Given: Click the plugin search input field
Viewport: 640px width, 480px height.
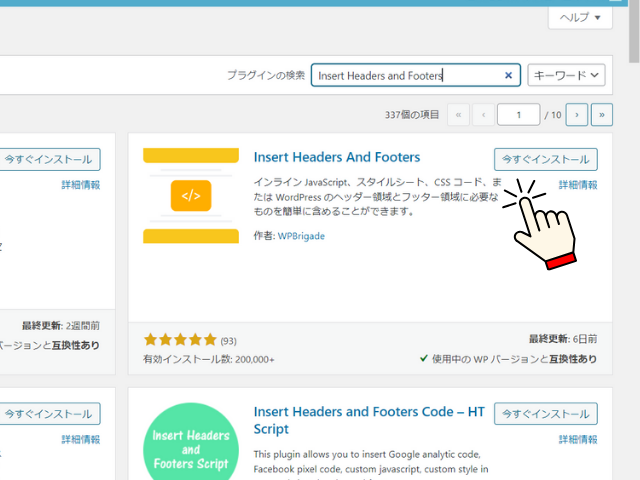Looking at the screenshot, I should coord(405,75).
